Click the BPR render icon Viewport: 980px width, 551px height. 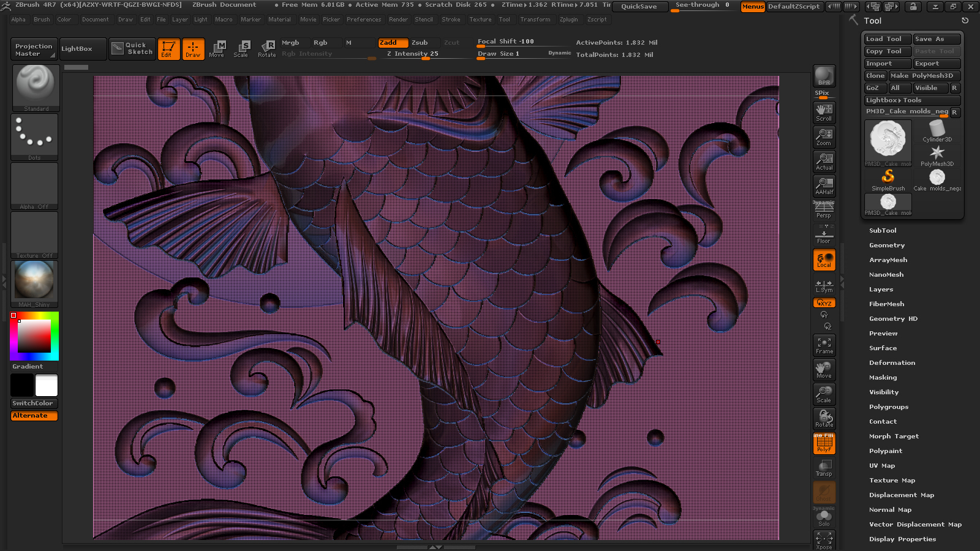pos(824,76)
